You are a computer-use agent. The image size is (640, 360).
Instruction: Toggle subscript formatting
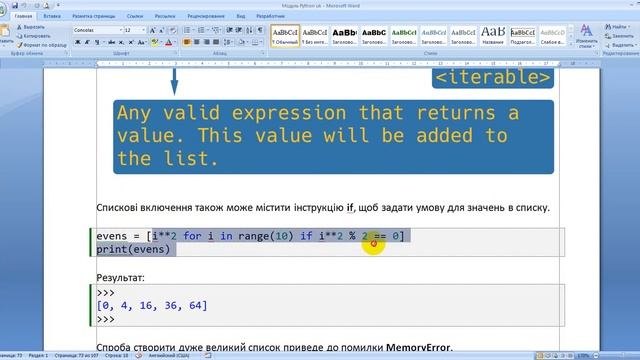121,42
